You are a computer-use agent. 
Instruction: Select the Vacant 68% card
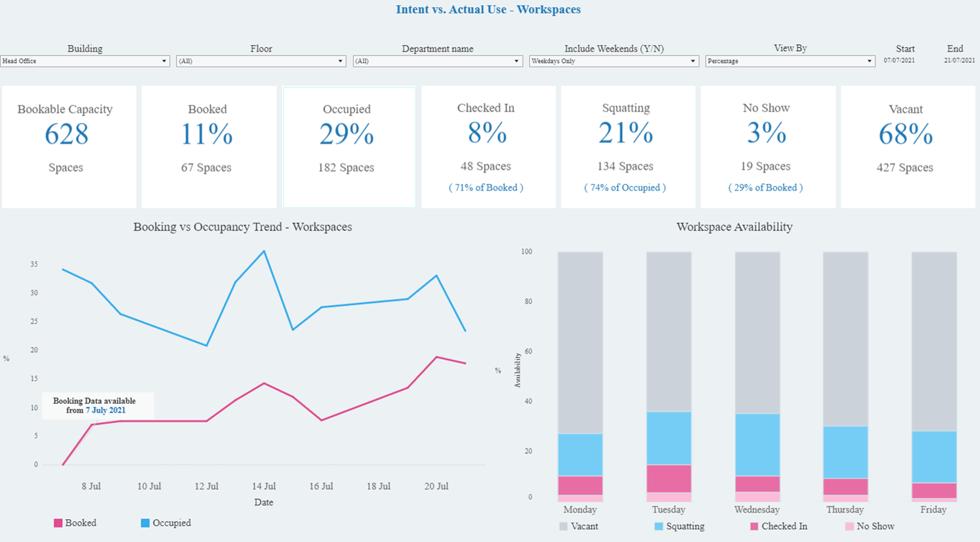pos(907,145)
